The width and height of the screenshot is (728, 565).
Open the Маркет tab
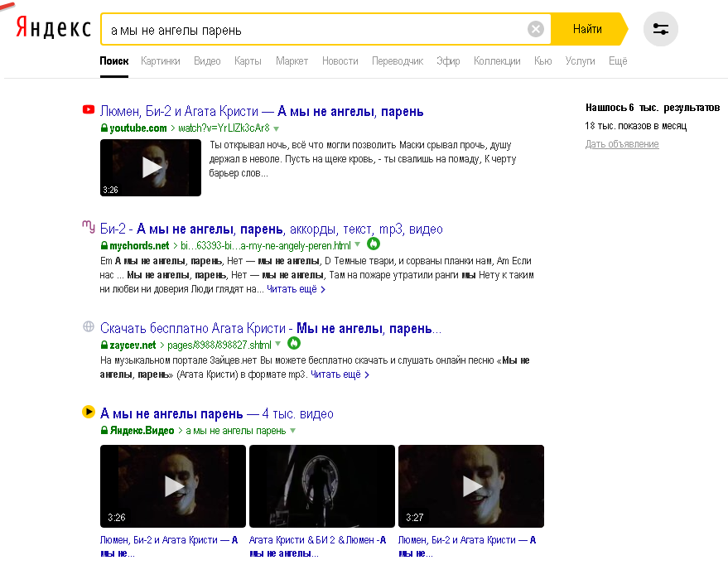(x=292, y=60)
